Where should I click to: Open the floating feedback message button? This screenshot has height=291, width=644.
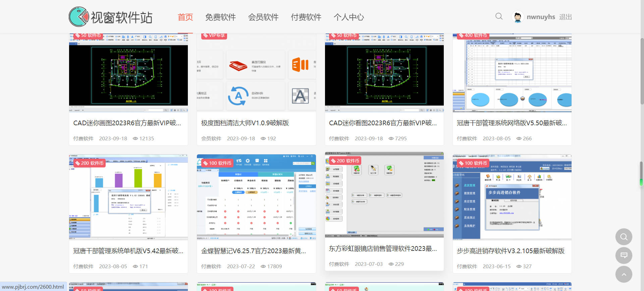624,256
